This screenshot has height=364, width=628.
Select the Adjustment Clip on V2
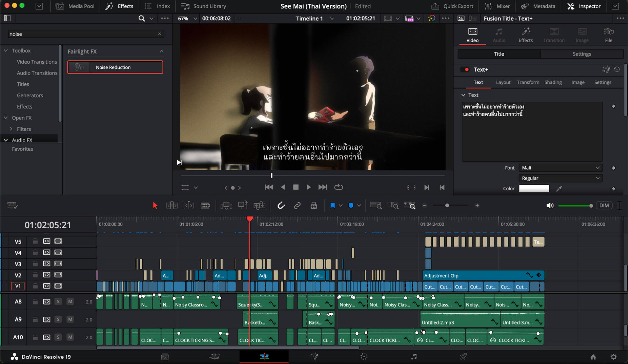pyautogui.click(x=483, y=276)
